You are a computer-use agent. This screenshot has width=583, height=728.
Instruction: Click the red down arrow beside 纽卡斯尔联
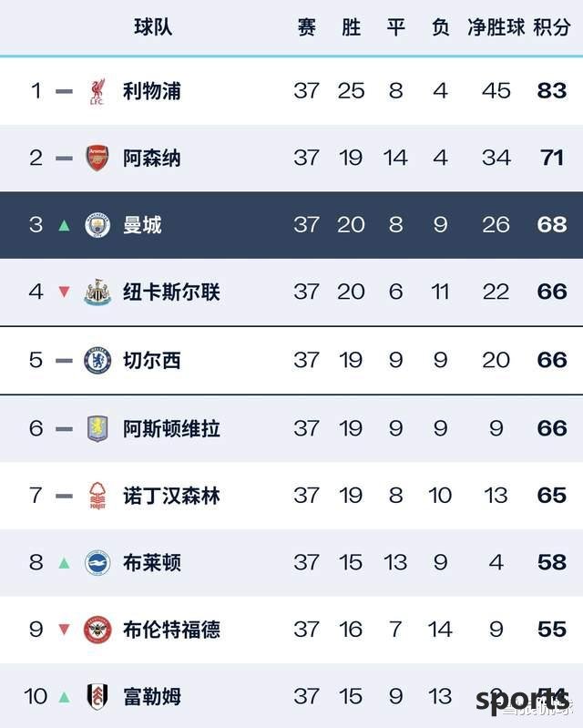[64, 292]
